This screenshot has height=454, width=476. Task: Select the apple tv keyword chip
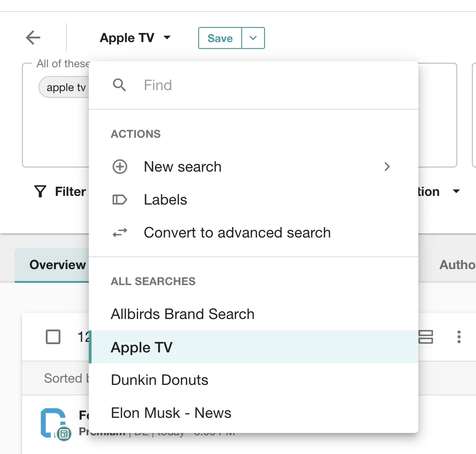[64, 87]
